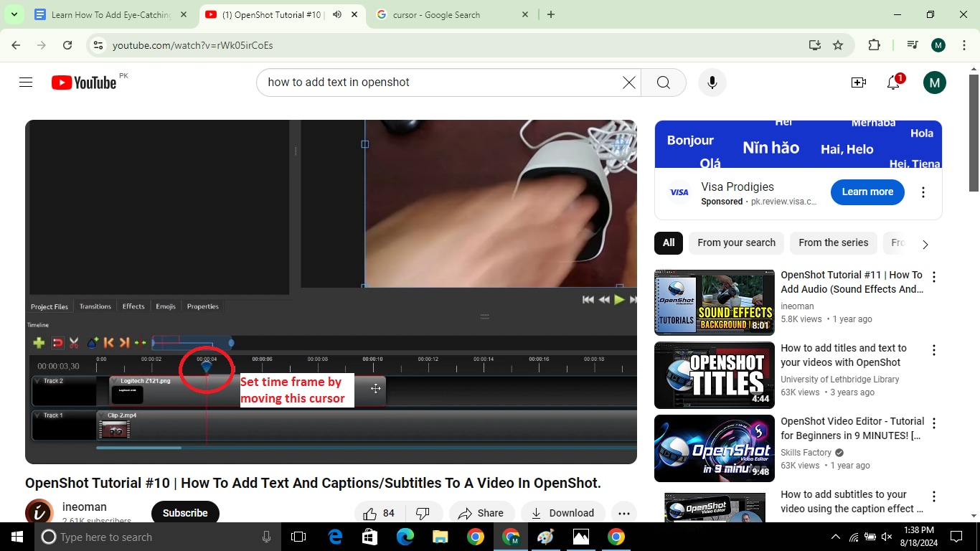Open Paint app from taskbar
The image size is (980, 551).
point(545,537)
